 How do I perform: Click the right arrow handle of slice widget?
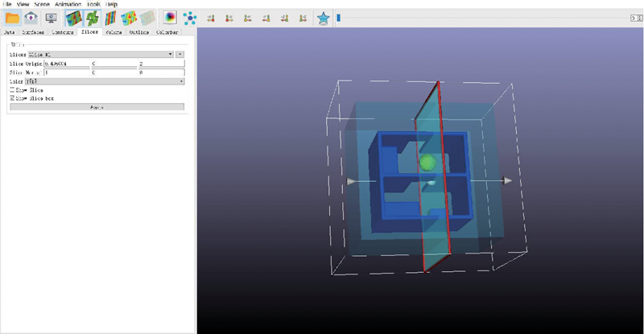point(508,180)
